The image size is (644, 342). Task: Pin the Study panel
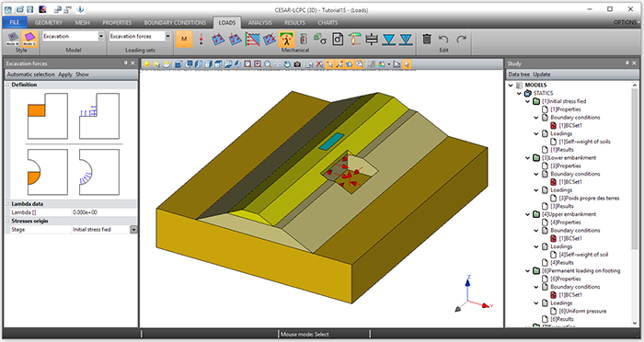[x=627, y=63]
